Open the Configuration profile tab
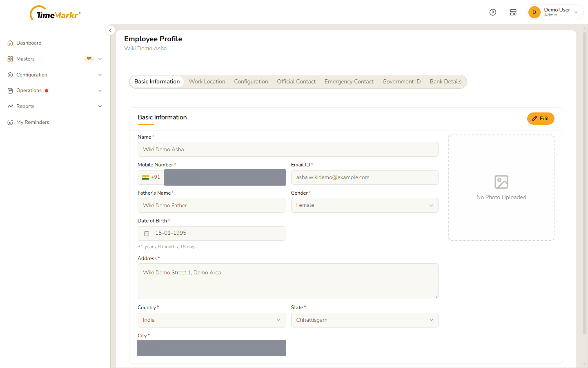The width and height of the screenshot is (588, 368). point(251,82)
